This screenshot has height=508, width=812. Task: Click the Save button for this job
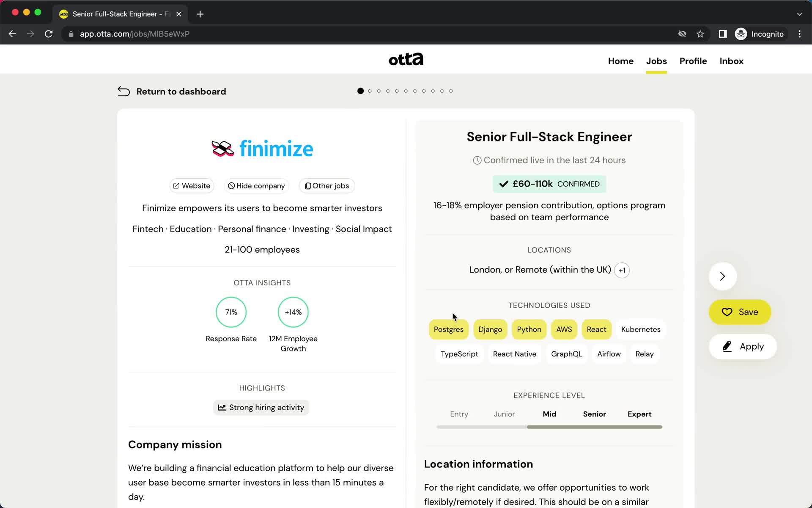click(x=741, y=311)
